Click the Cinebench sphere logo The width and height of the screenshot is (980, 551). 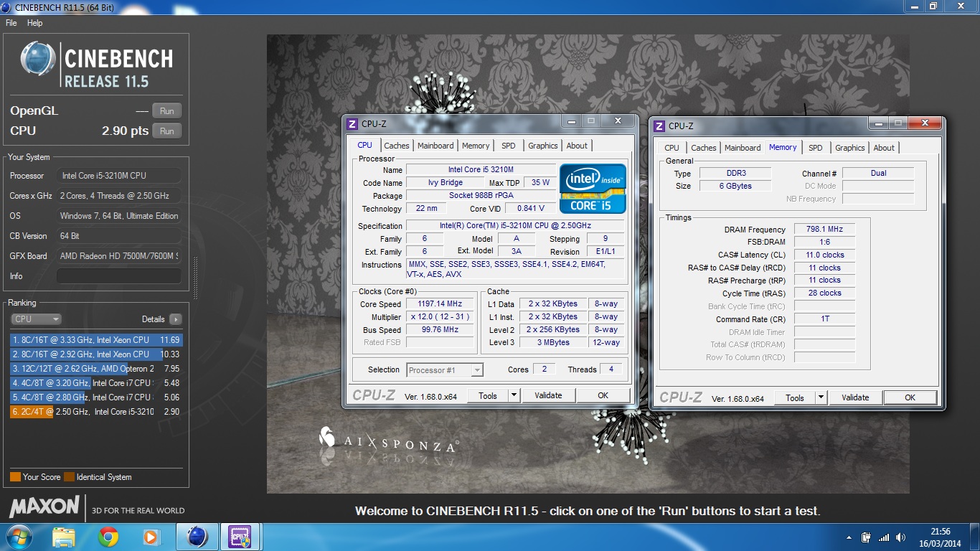click(38, 59)
